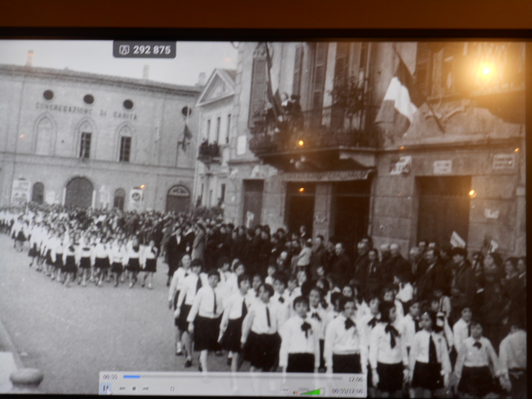Click the icon in the 292 875 badge
The image size is (532, 399).
(123, 50)
